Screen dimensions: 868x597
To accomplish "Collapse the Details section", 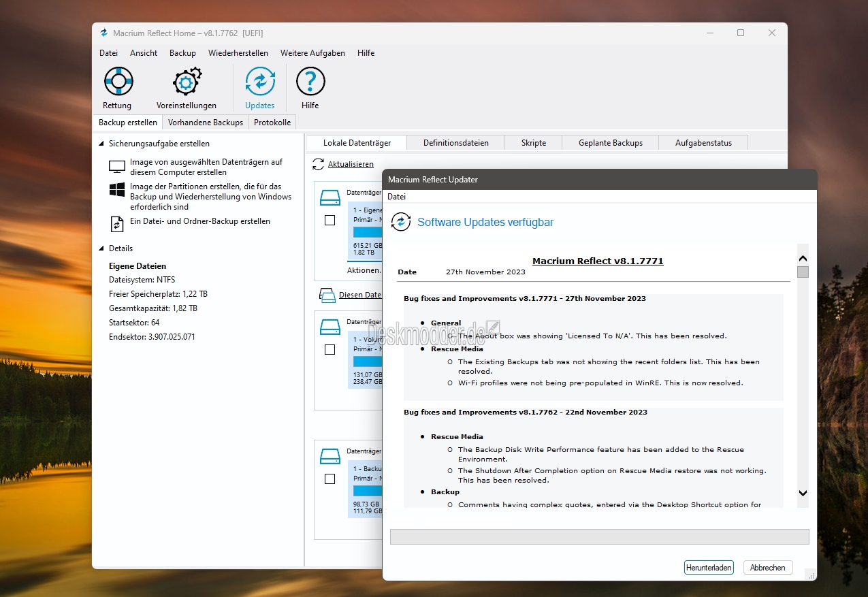I will [102, 248].
